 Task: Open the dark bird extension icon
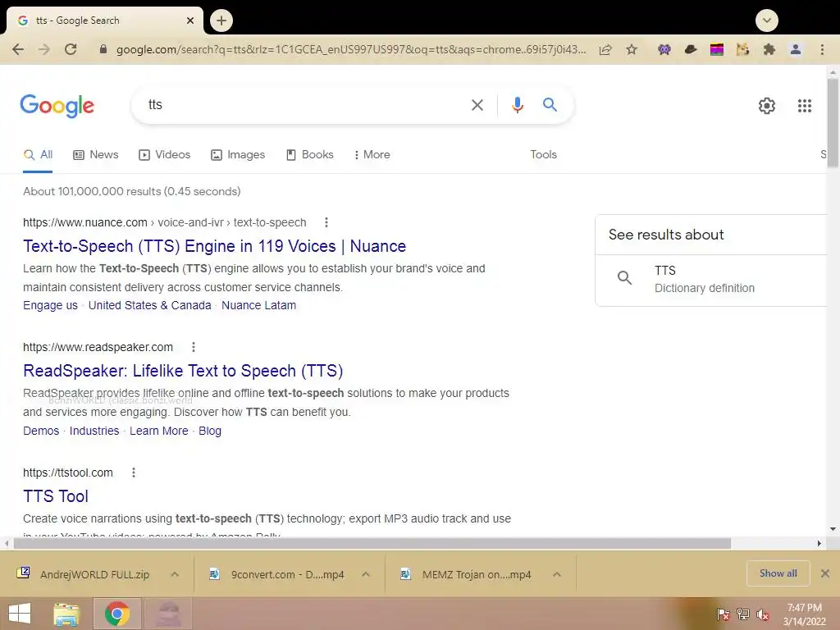pyautogui.click(x=691, y=50)
